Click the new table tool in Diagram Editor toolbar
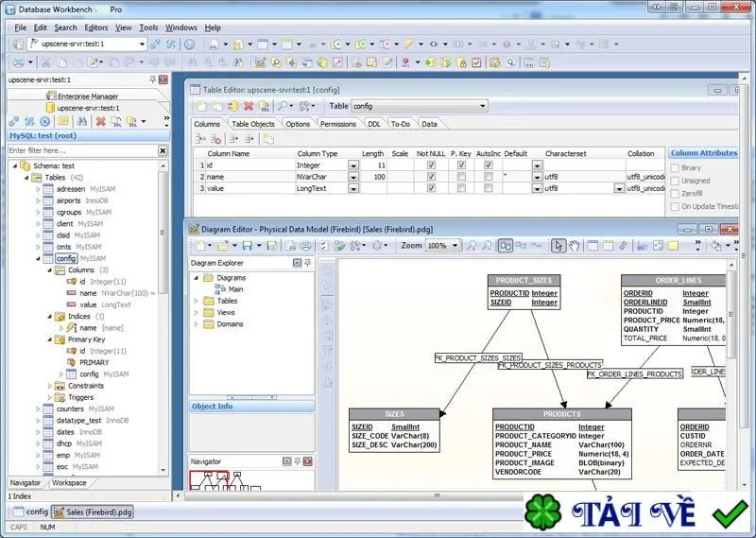The image size is (756, 538). click(x=593, y=246)
